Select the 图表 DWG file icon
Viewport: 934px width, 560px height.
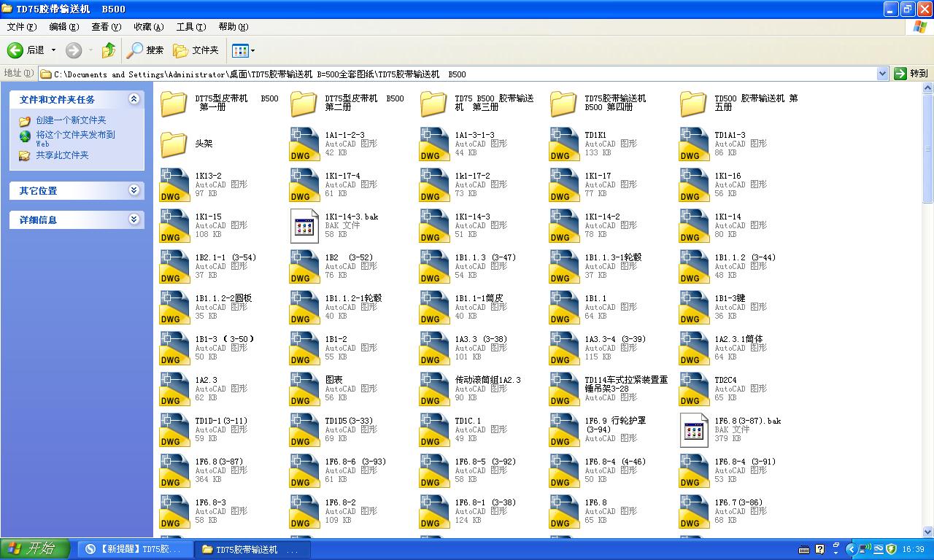(x=304, y=389)
